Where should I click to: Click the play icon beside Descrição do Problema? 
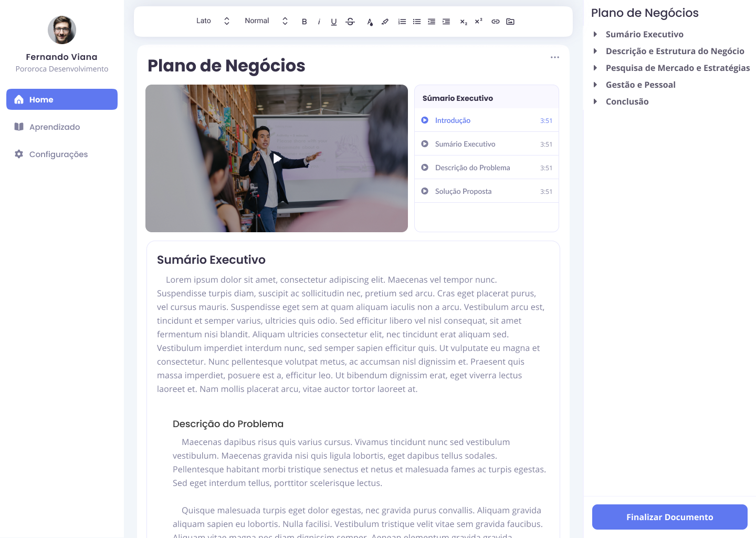pyautogui.click(x=425, y=168)
